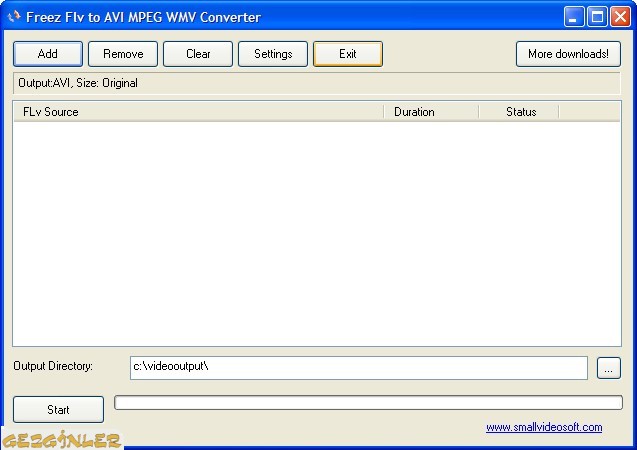Click the 'Output Directory:' label

53,366
